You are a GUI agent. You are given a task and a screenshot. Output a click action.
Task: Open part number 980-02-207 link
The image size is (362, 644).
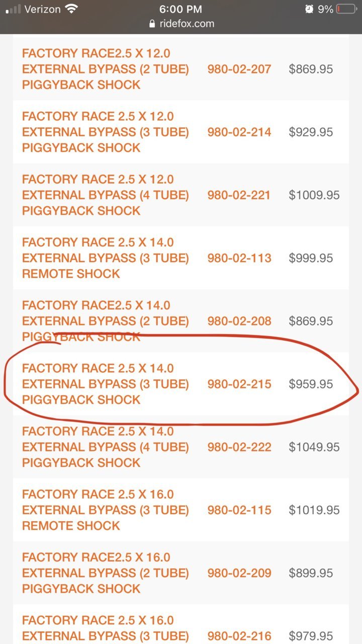[x=239, y=69]
